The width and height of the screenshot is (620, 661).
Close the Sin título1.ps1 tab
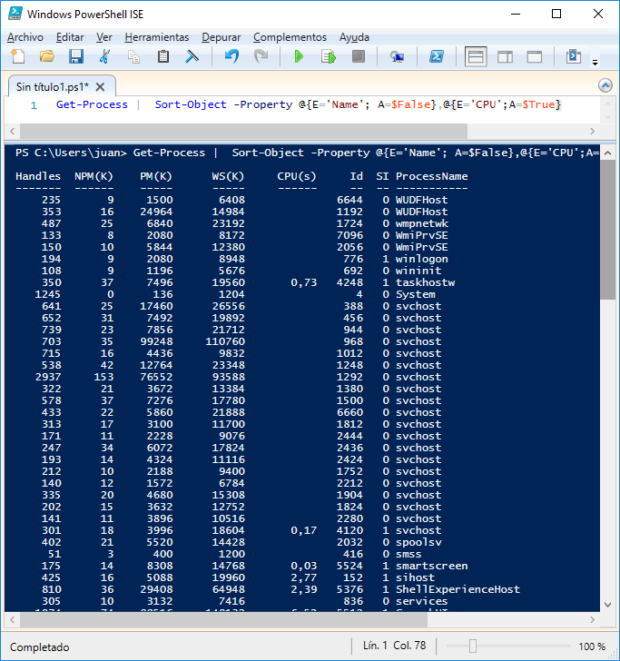100,86
